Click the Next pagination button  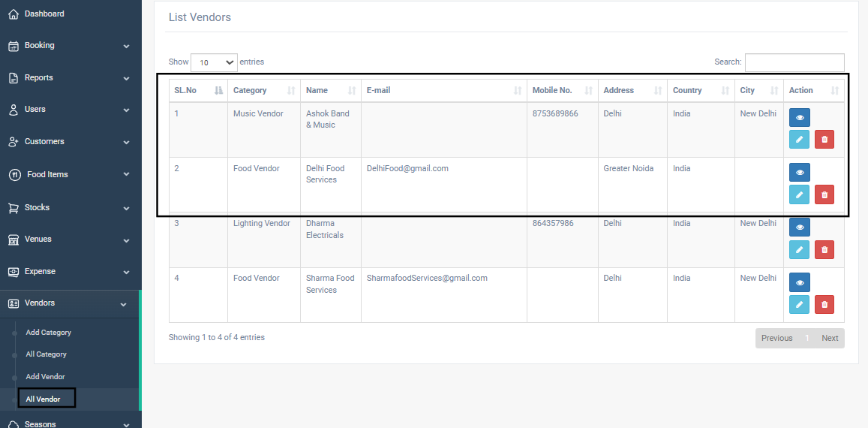pyautogui.click(x=830, y=338)
